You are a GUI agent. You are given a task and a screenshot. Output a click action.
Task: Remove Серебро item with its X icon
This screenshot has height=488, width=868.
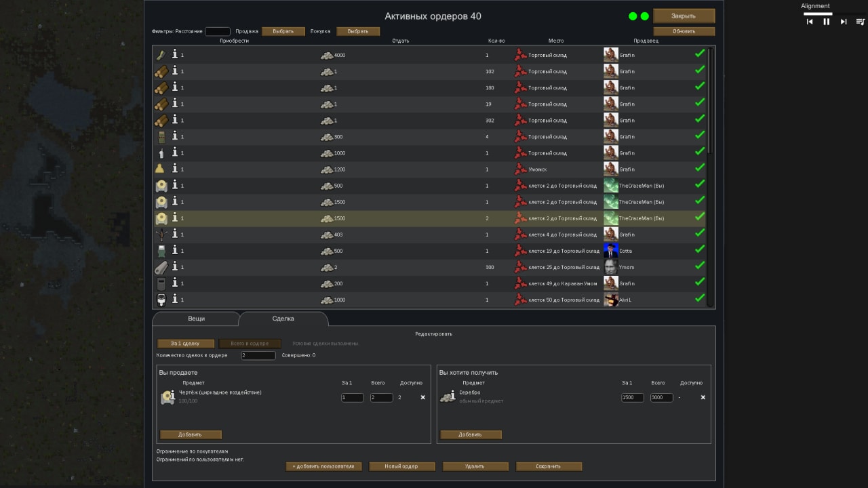(x=703, y=397)
